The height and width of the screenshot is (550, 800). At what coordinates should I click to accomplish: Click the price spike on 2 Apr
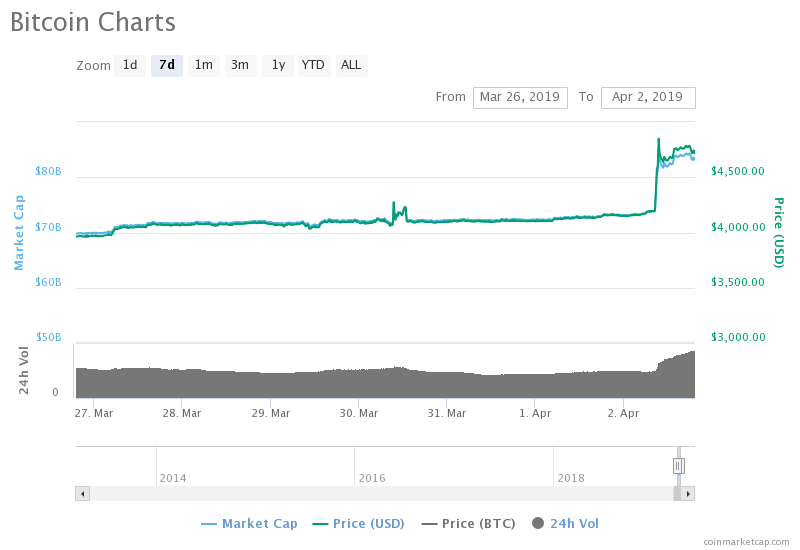click(658, 140)
